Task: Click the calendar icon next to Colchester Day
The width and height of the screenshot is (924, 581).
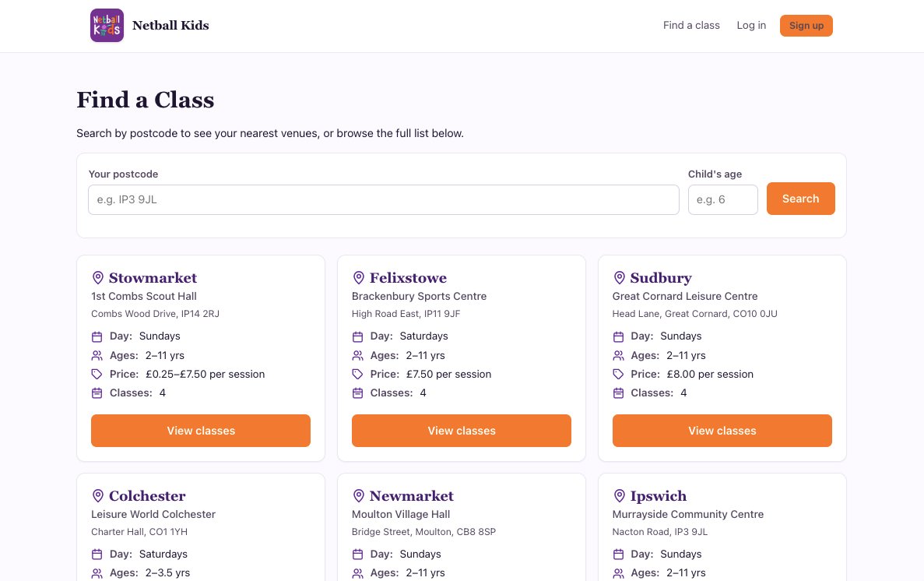Action: (x=97, y=555)
